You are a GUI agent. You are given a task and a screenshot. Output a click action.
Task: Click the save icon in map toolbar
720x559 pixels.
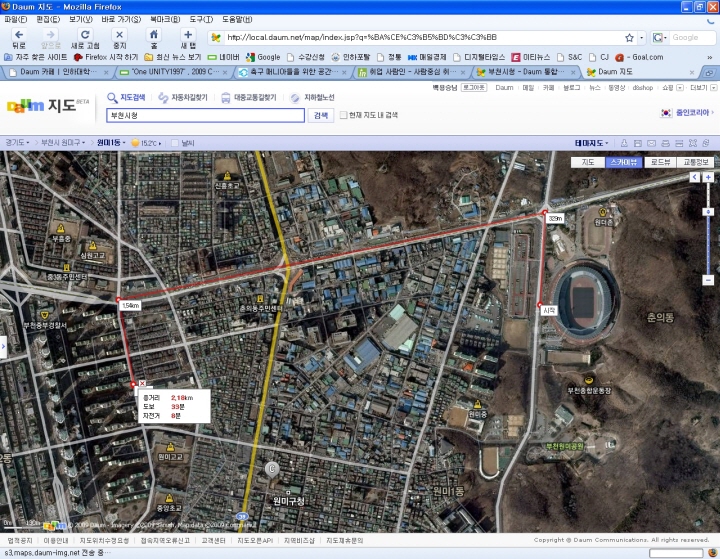click(x=639, y=143)
